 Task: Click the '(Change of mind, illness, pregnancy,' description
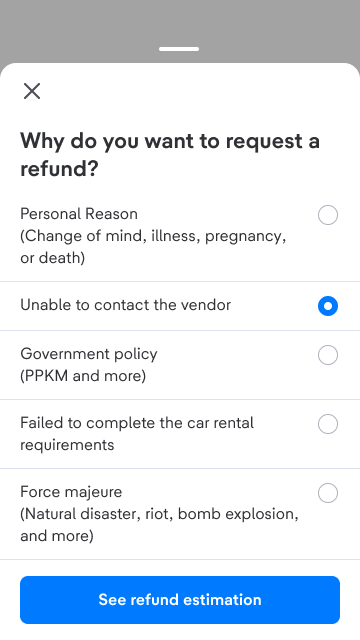(153, 236)
